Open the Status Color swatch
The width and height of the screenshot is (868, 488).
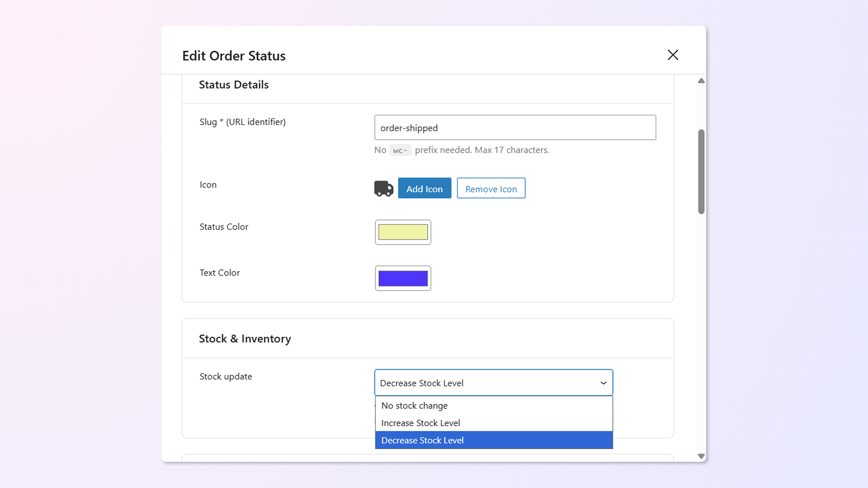403,232
